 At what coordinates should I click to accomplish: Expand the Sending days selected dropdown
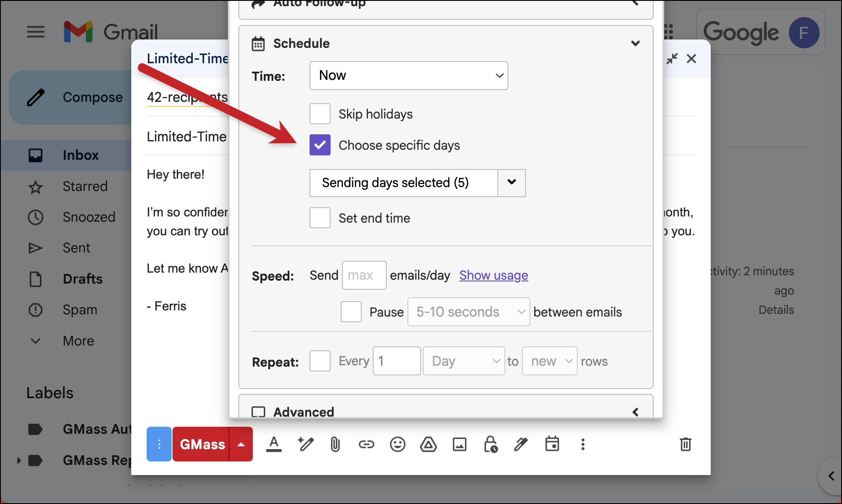pyautogui.click(x=511, y=183)
